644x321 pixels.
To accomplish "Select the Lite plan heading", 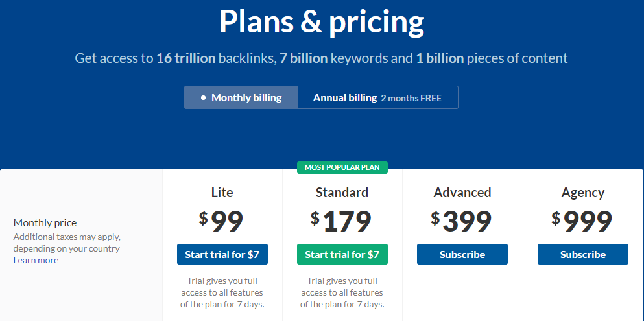I will (x=222, y=193).
